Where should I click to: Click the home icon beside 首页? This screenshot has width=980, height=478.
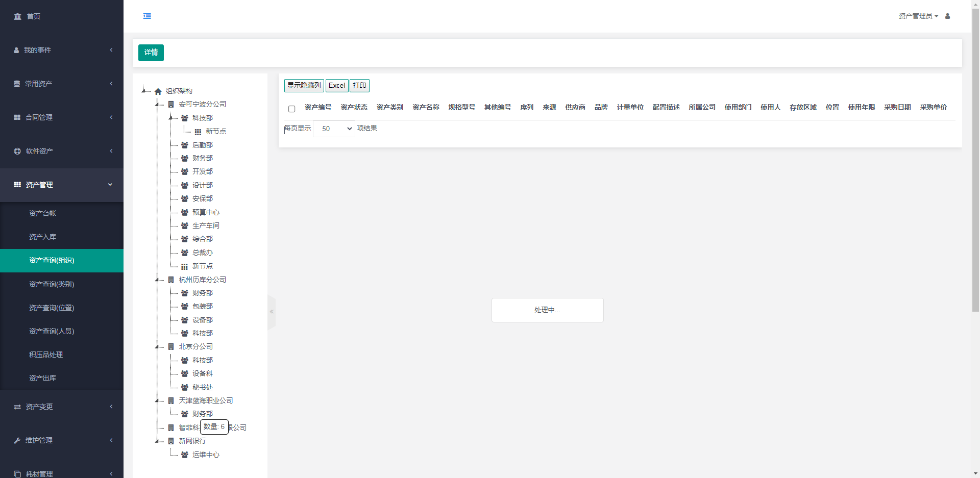pos(18,16)
